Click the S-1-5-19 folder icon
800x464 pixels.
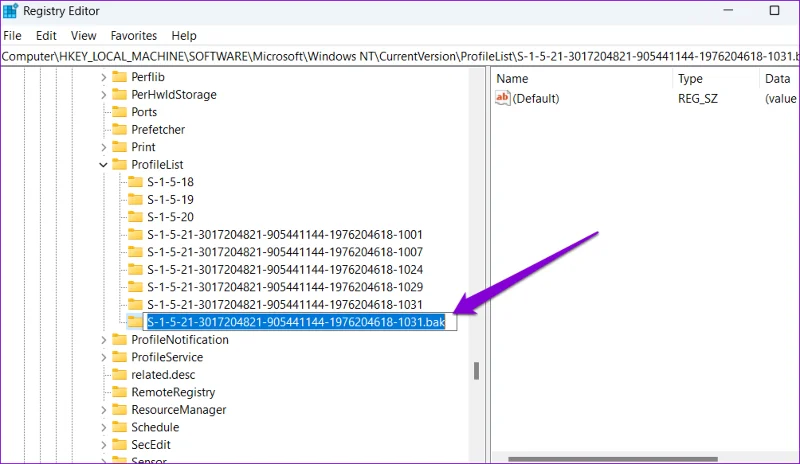[135, 199]
